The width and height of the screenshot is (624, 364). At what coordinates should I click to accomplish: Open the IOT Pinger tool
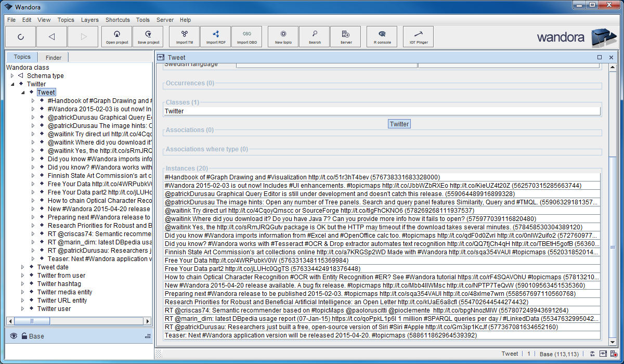point(418,36)
